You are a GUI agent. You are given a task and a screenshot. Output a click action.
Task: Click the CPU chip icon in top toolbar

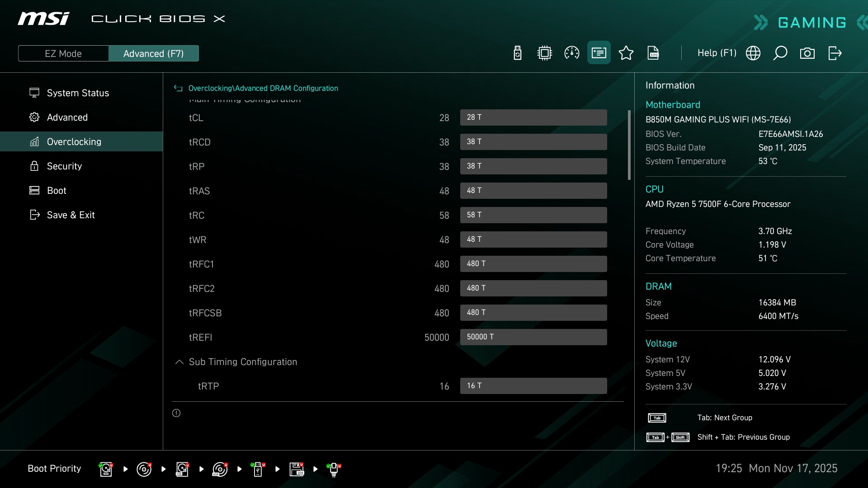pyautogui.click(x=545, y=53)
